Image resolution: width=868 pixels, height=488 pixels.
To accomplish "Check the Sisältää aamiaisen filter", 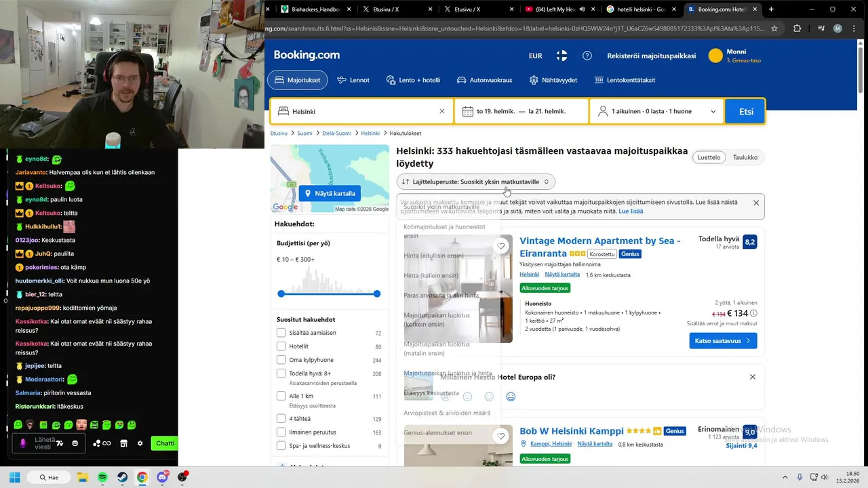I will 281,333.
